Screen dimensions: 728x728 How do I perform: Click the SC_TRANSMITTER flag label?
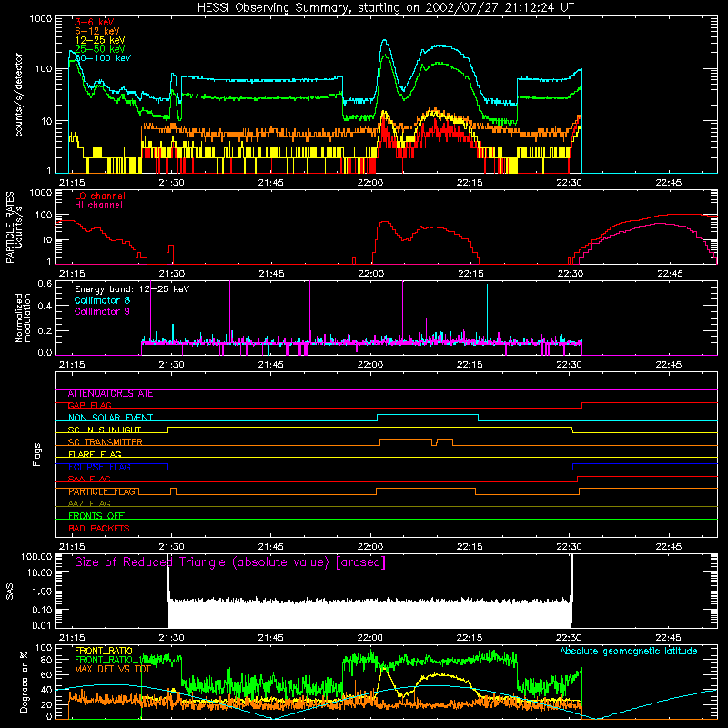pyautogui.click(x=106, y=442)
